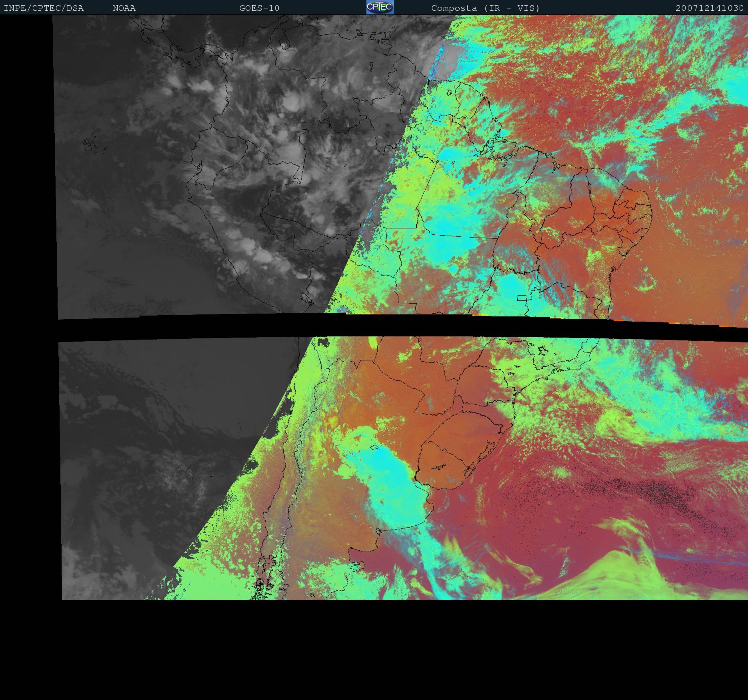The height and width of the screenshot is (700, 748).
Task: Click the 200712141030 timestamp
Action: coord(710,8)
